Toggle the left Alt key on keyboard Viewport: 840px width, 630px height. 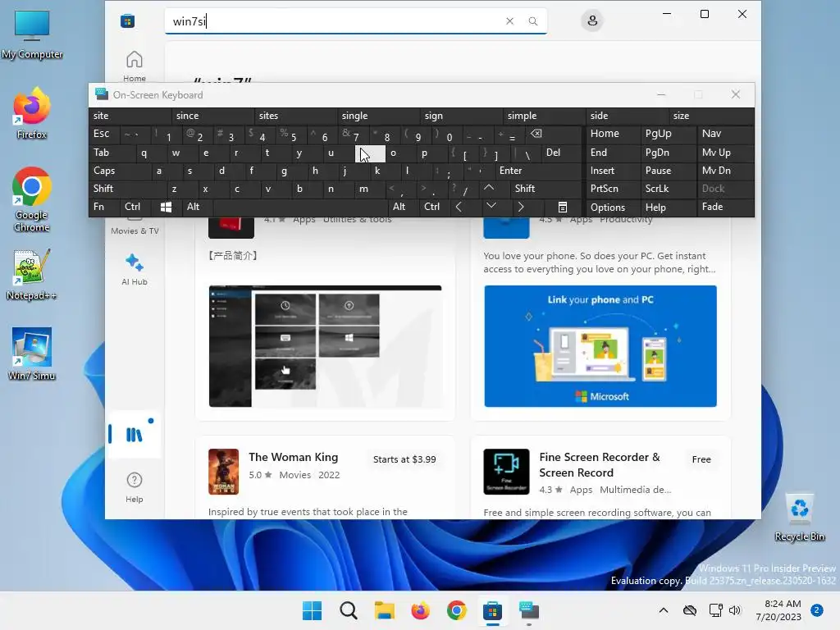click(198, 207)
